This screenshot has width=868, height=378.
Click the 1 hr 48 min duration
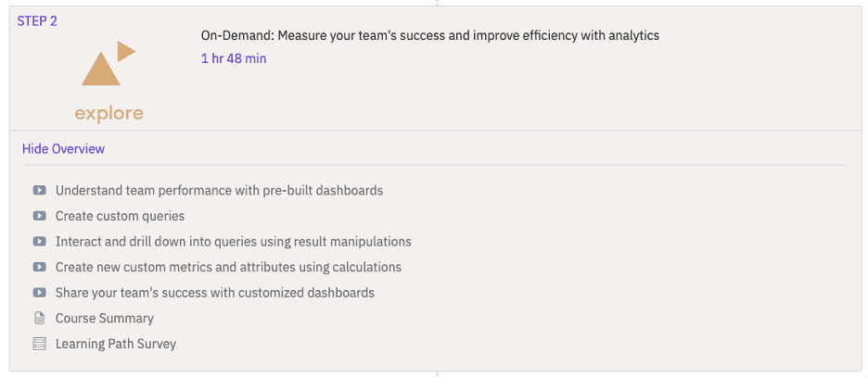tap(233, 58)
